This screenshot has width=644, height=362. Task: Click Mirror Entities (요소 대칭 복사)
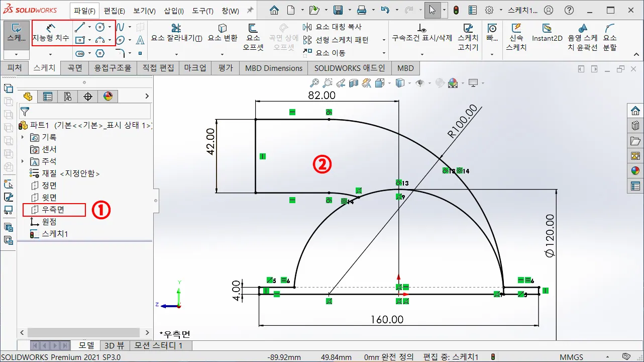tap(333, 27)
